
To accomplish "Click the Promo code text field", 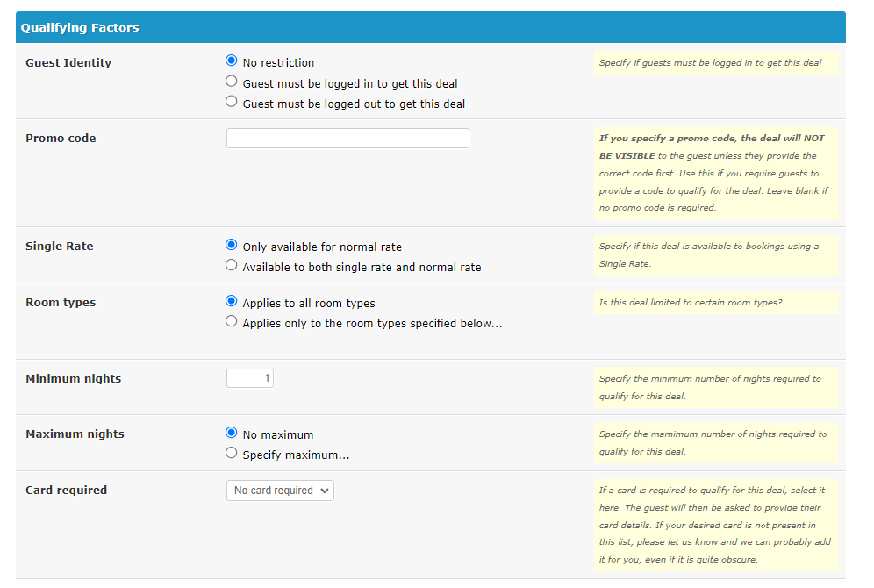I will 347,138.
